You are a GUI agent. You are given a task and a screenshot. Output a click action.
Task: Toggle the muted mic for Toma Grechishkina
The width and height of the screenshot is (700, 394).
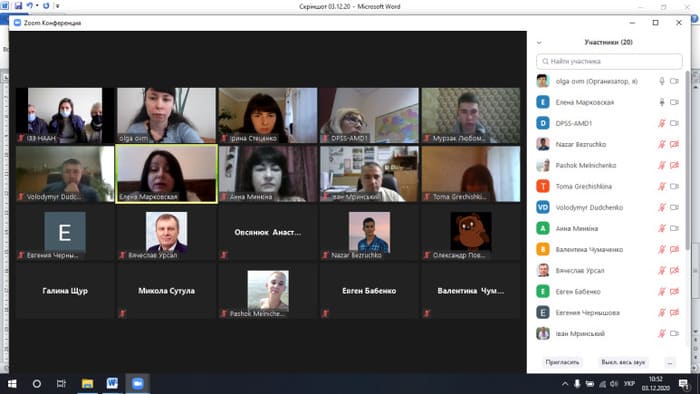[x=662, y=186]
